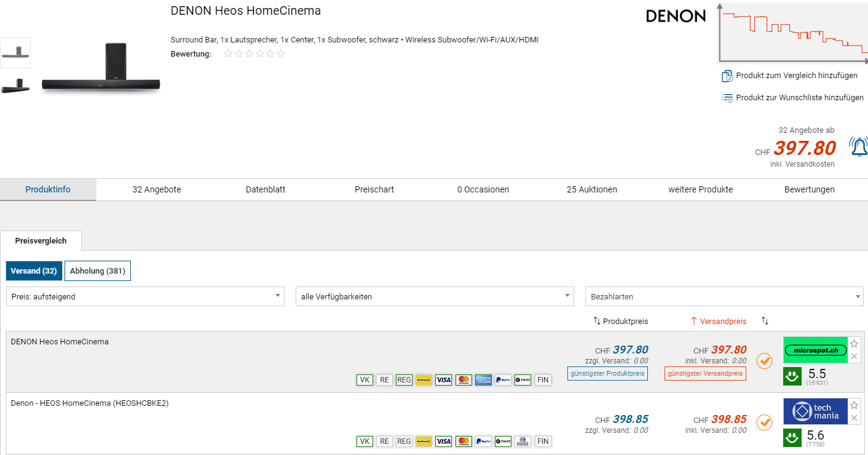
Task: Click the compare icon beside 'Produkt zum Vergleich hinzufügen'
Action: point(727,76)
